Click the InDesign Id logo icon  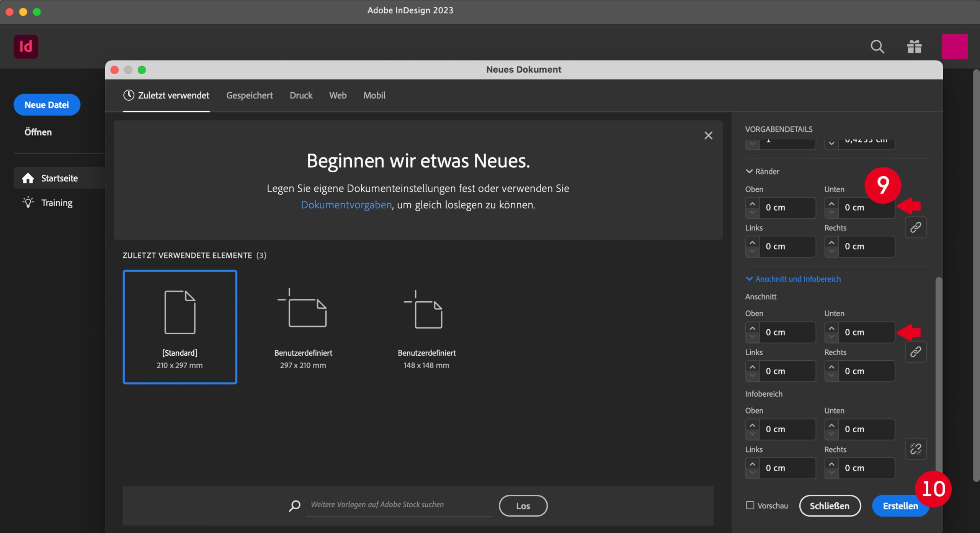point(26,47)
